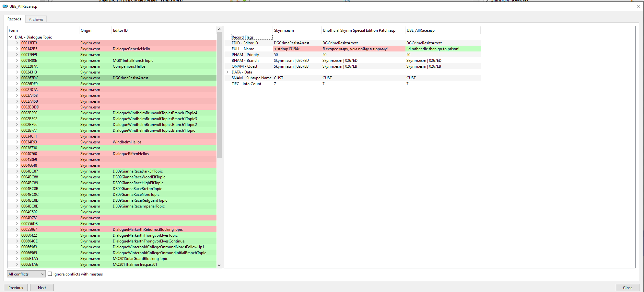Click "I'd rather die than go to prison!" cell

tap(443, 49)
